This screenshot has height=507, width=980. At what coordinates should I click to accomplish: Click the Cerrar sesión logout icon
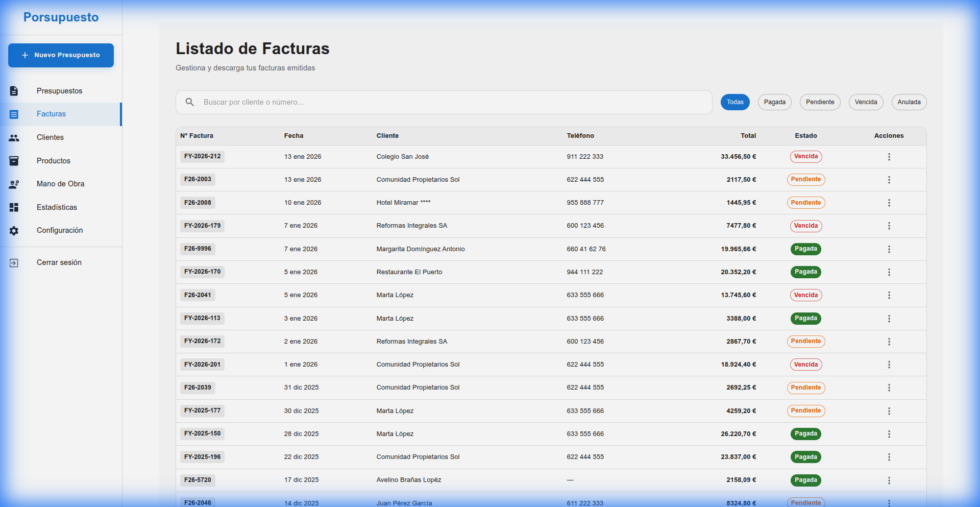click(x=14, y=263)
